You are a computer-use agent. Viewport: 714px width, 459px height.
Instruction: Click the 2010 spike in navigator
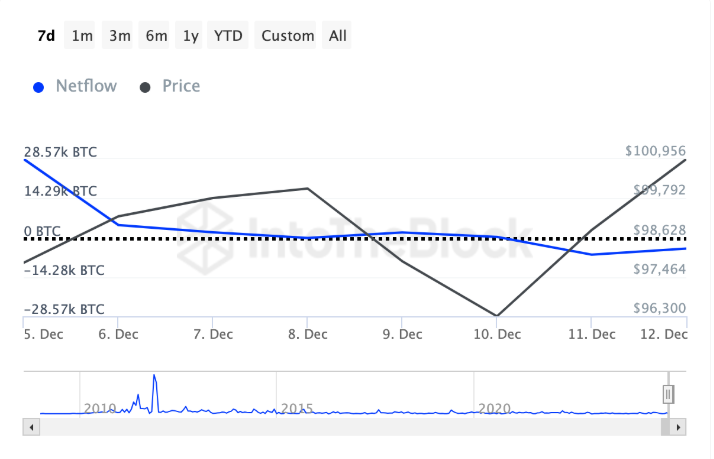pos(155,392)
